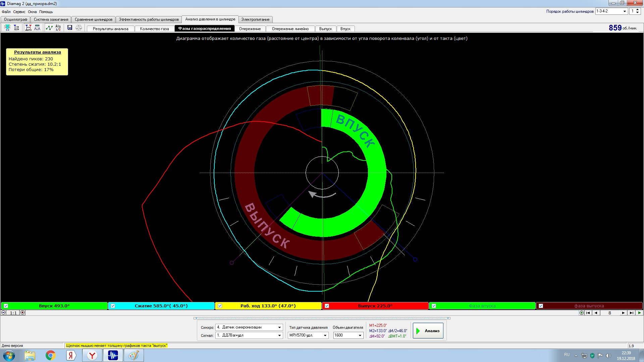Click the peak detection waveform icon
The height and width of the screenshot is (362, 644).
(x=37, y=28)
